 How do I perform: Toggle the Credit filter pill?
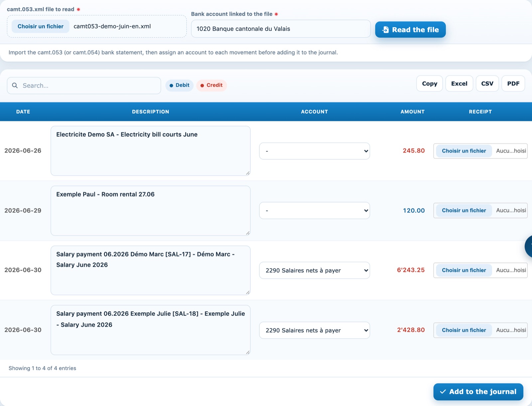tap(211, 85)
